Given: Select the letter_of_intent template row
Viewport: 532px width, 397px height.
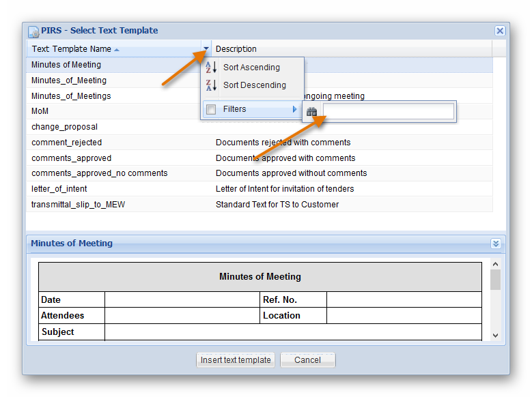Looking at the screenshot, I should [59, 189].
